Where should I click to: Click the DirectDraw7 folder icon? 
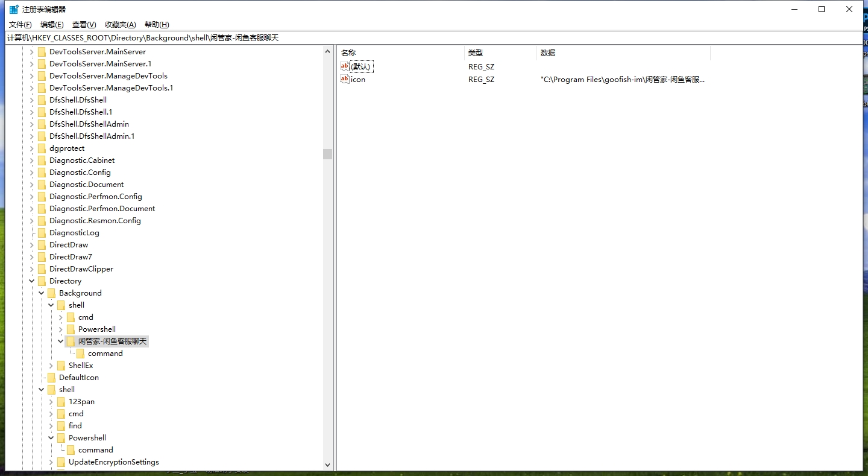pyautogui.click(x=42, y=257)
